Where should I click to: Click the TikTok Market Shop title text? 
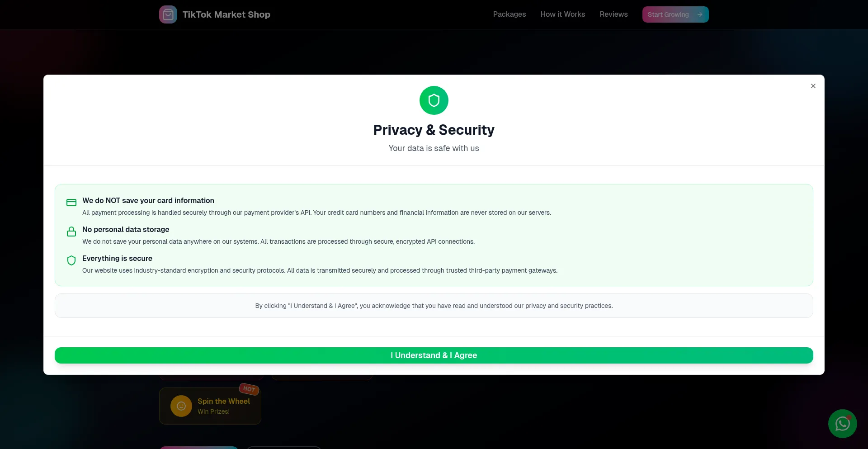click(x=226, y=14)
